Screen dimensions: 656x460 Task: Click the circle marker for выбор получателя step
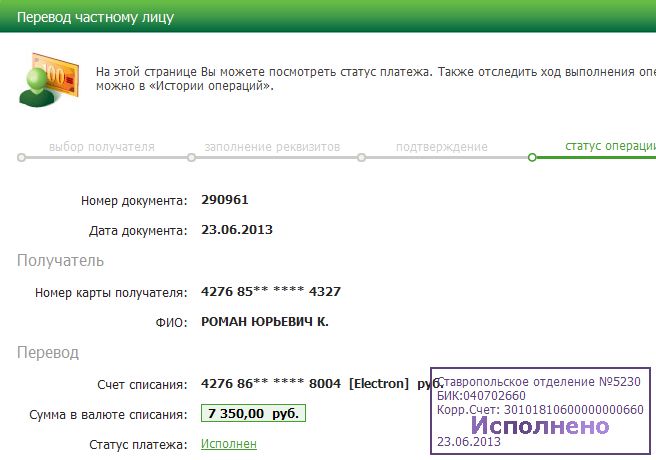(x=20, y=157)
